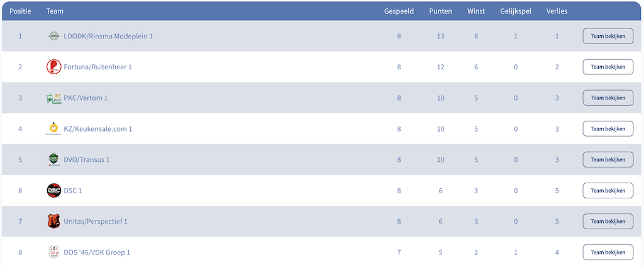Click the LDODK/Rinsma Modeplein team logo

pyautogui.click(x=54, y=36)
